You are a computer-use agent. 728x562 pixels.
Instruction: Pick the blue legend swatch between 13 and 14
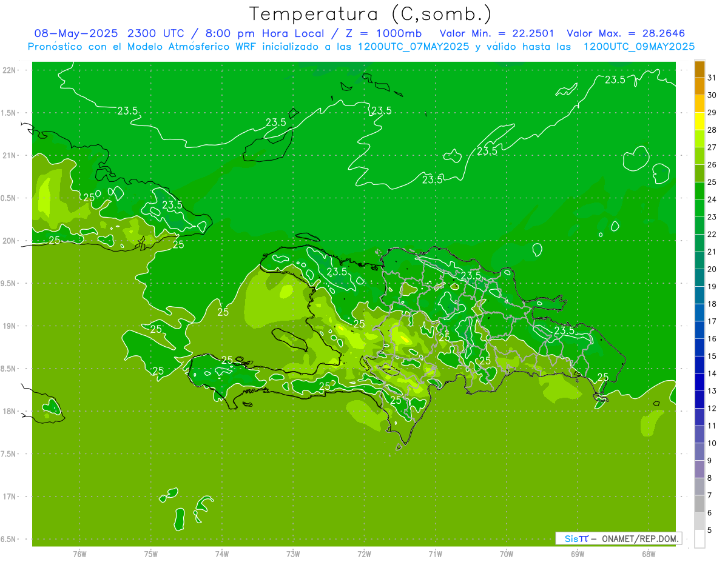pos(699,382)
